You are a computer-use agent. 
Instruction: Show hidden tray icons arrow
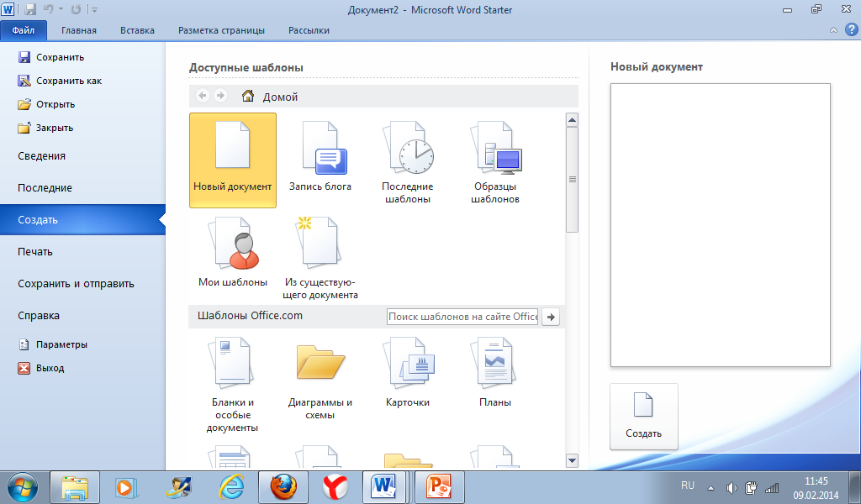pos(711,487)
